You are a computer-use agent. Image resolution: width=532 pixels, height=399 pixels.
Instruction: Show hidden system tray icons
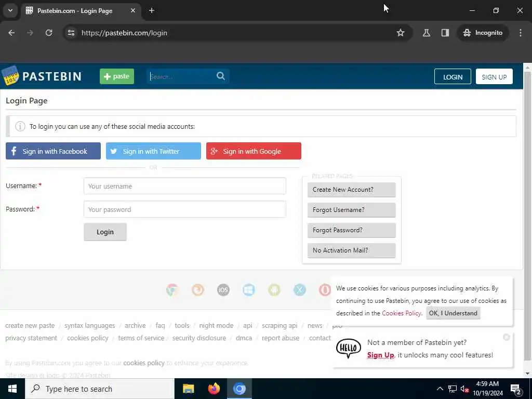440,389
